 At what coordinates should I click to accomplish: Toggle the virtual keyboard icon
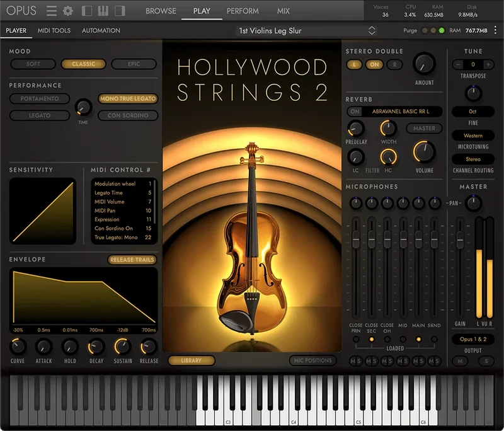pos(103,11)
